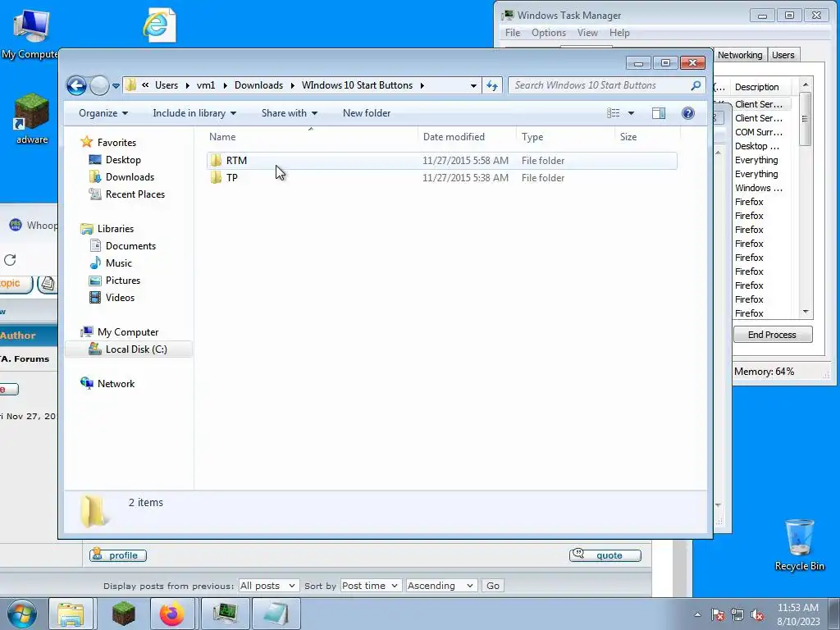The width and height of the screenshot is (840, 630).
Task: Open Include in library dropdown
Action: 194,113
